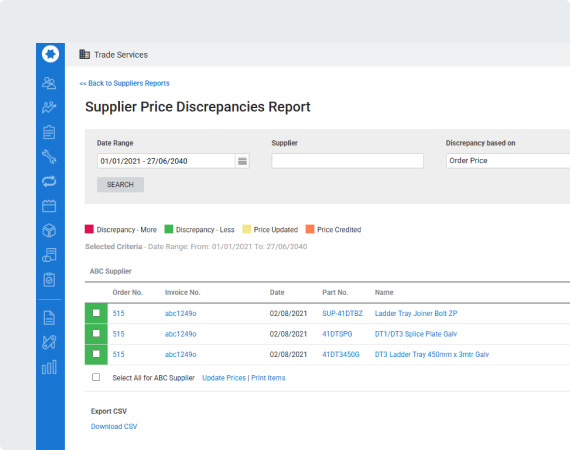The height and width of the screenshot is (450, 570).
Task: Click the Part No. column header
Action: click(x=335, y=292)
